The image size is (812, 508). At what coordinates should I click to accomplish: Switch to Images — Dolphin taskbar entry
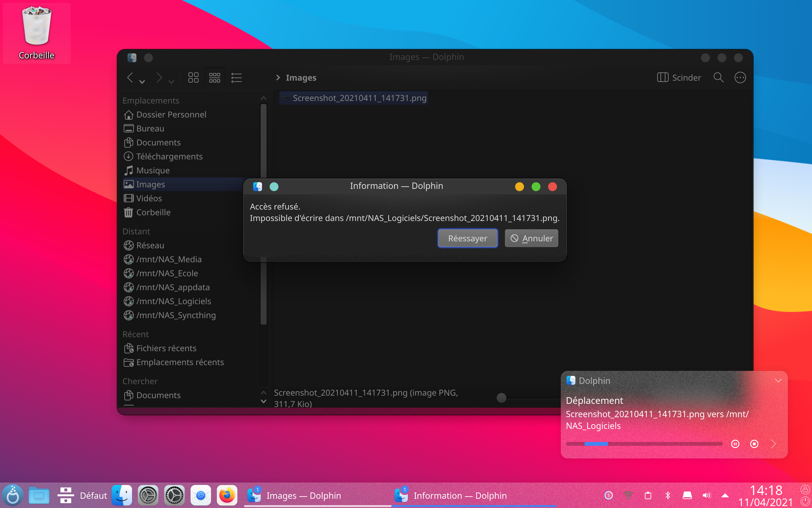tap(318, 495)
